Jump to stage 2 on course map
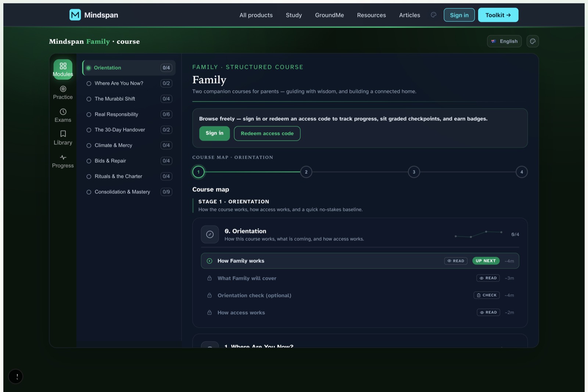This screenshot has height=392, width=588. (306, 172)
